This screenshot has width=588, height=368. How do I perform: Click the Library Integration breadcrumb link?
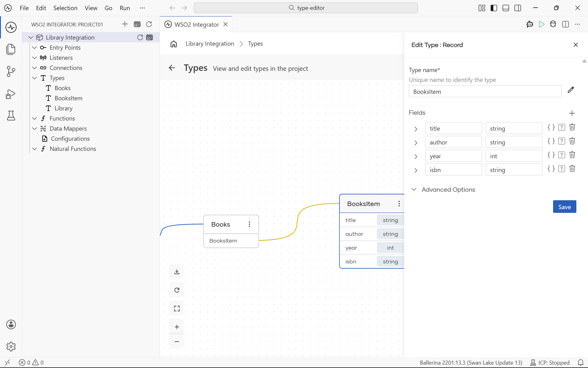(x=210, y=44)
